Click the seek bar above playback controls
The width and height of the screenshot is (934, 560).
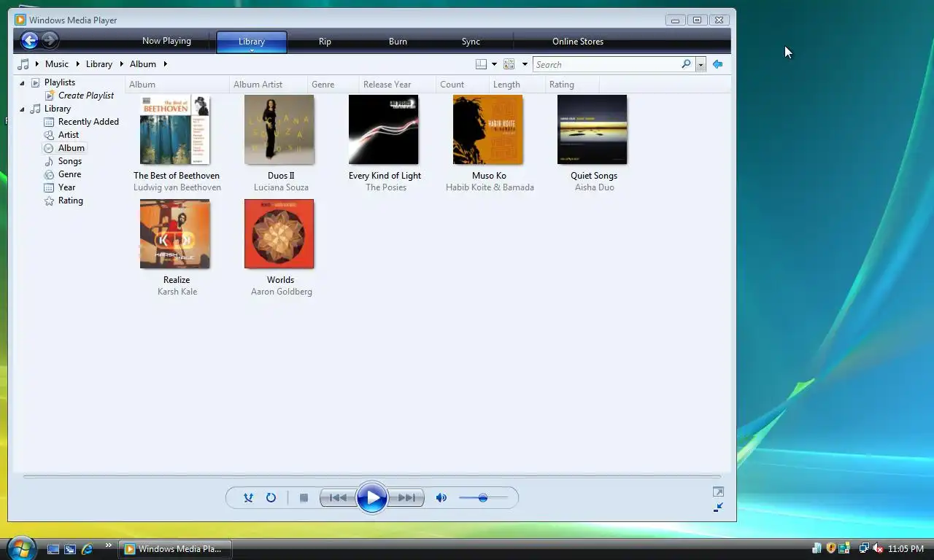[x=372, y=477]
